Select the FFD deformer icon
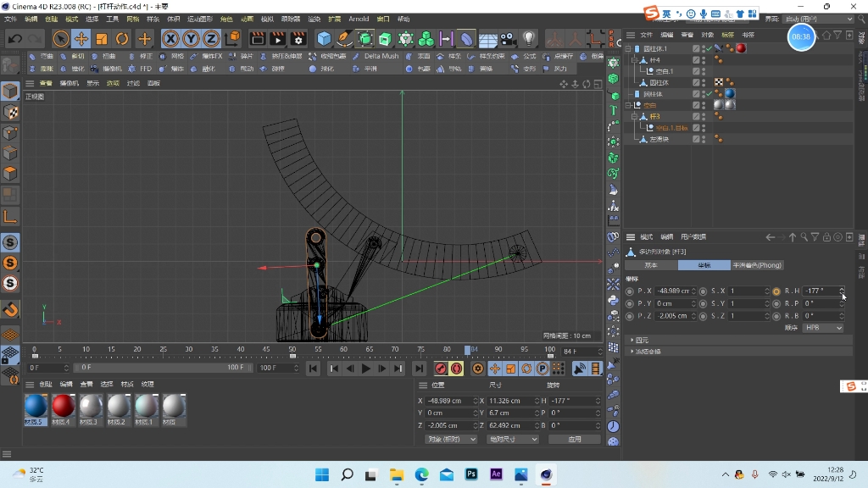The height and width of the screenshot is (488, 868). (x=131, y=69)
